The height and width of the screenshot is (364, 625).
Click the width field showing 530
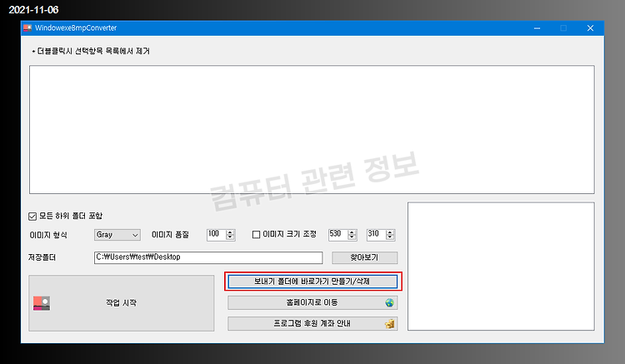(338, 235)
